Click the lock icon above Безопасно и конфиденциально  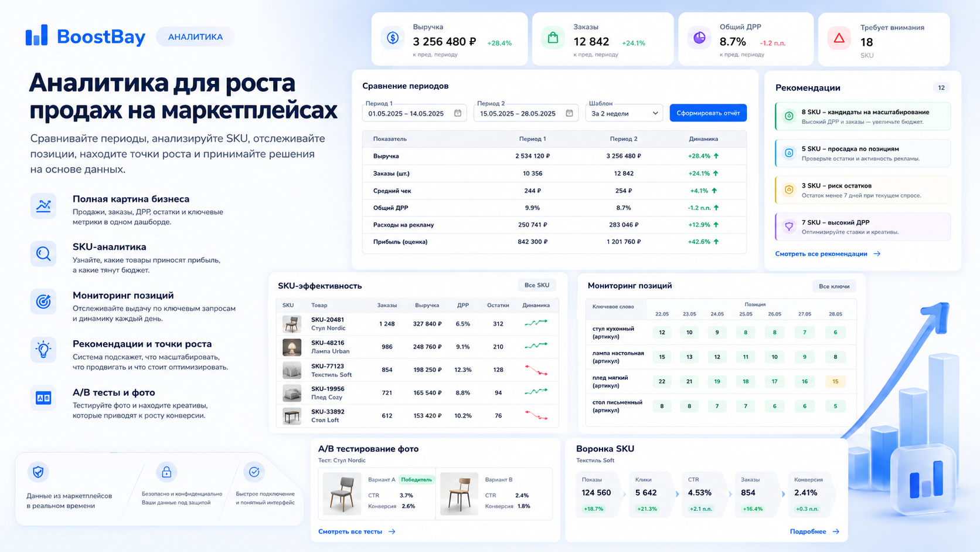click(166, 472)
